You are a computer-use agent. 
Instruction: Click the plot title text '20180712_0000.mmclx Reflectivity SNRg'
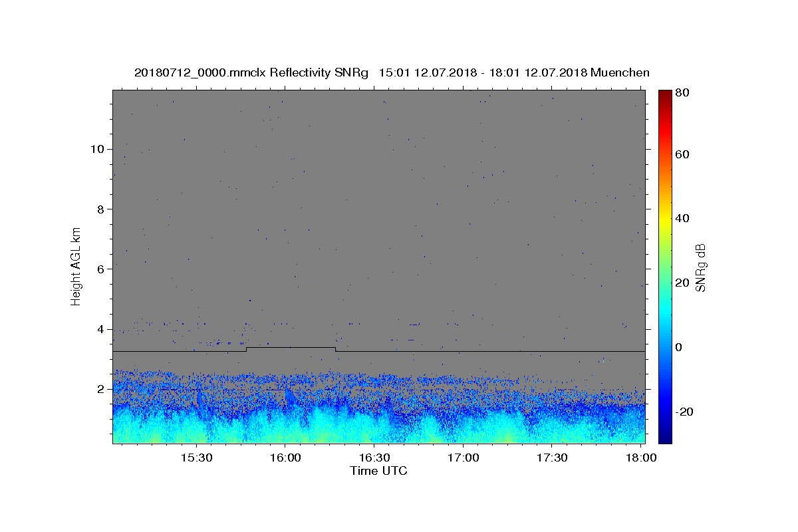coord(251,72)
